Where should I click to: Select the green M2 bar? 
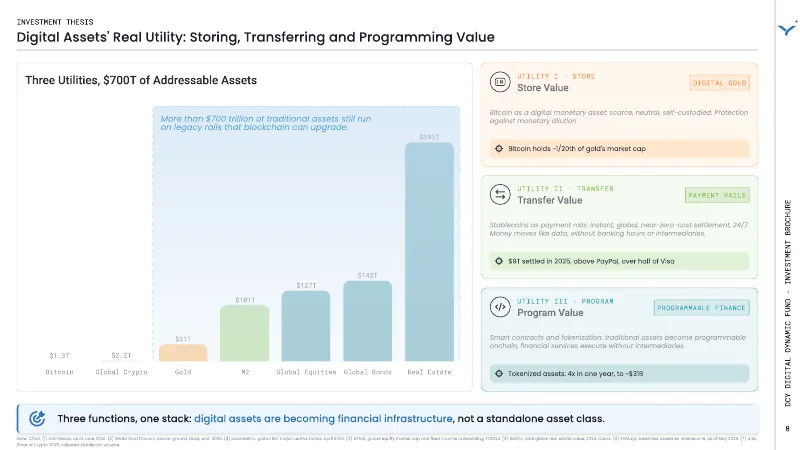pos(244,333)
